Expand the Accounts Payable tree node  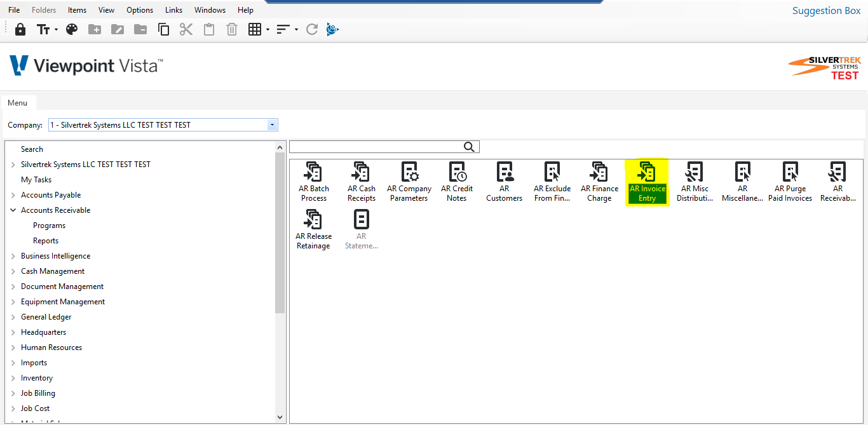[x=13, y=195]
